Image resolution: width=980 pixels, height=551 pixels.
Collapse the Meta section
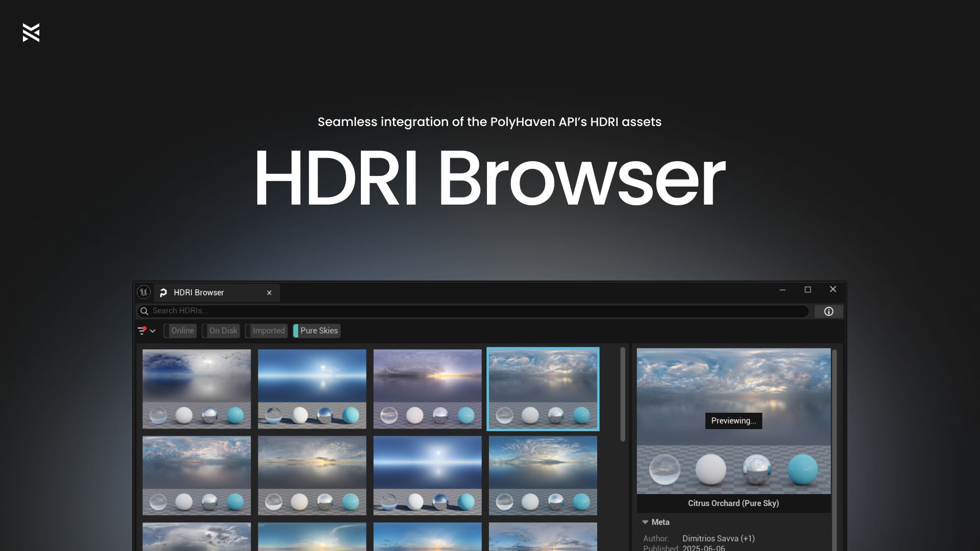(x=646, y=522)
